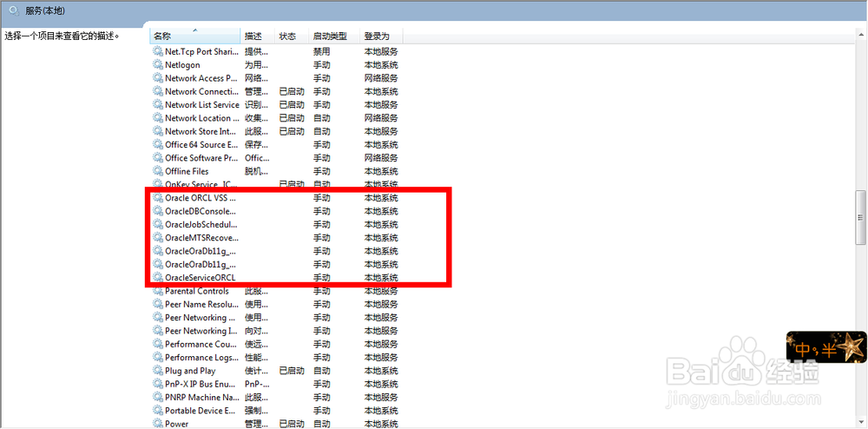This screenshot has height=429, width=868.
Task: Select the Oracle ORCL VSS ... service name
Action: (x=201, y=198)
